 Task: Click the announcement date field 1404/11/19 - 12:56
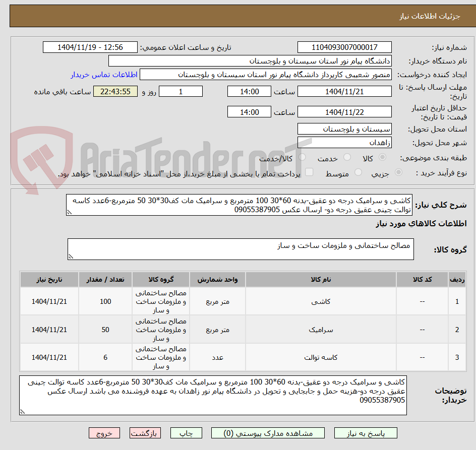pos(90,47)
